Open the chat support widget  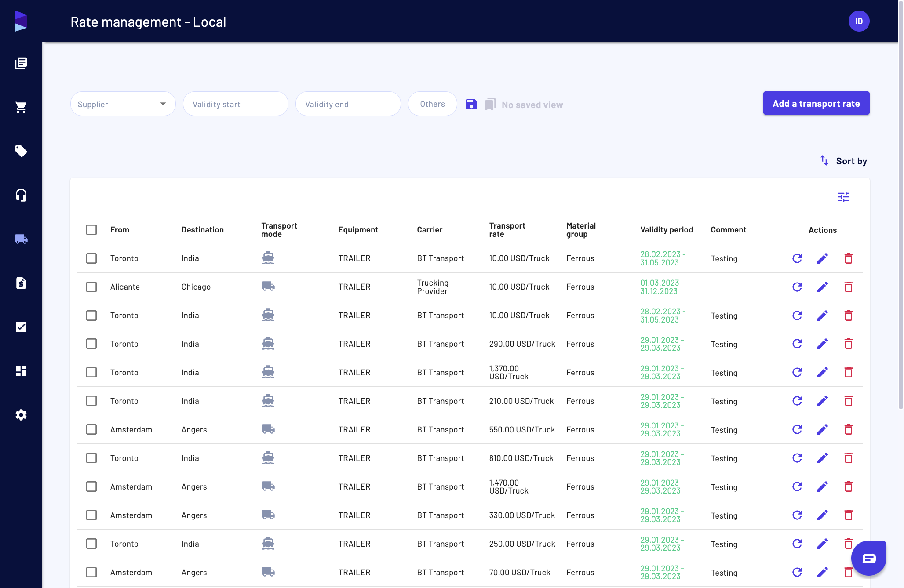pos(869,558)
